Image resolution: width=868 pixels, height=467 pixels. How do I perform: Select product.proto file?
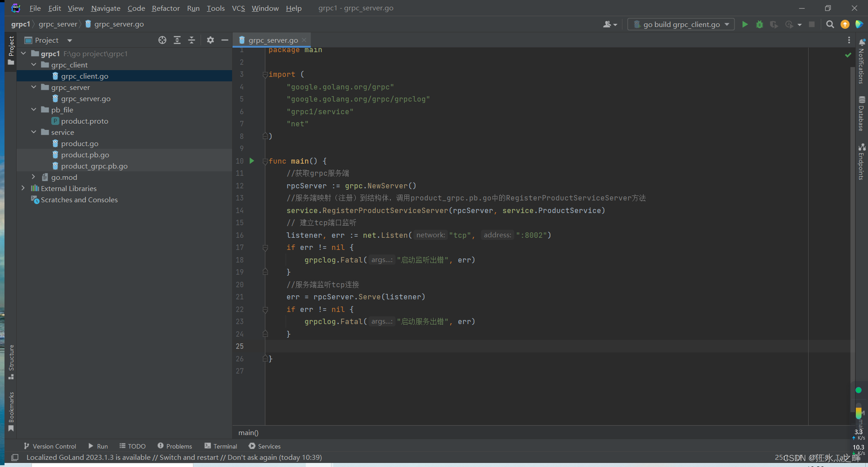pos(85,121)
